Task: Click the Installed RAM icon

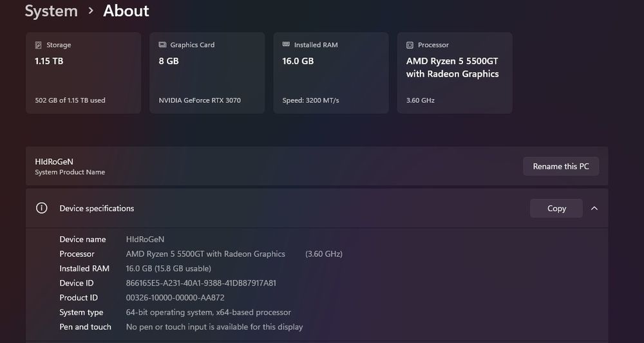Action: tap(287, 44)
